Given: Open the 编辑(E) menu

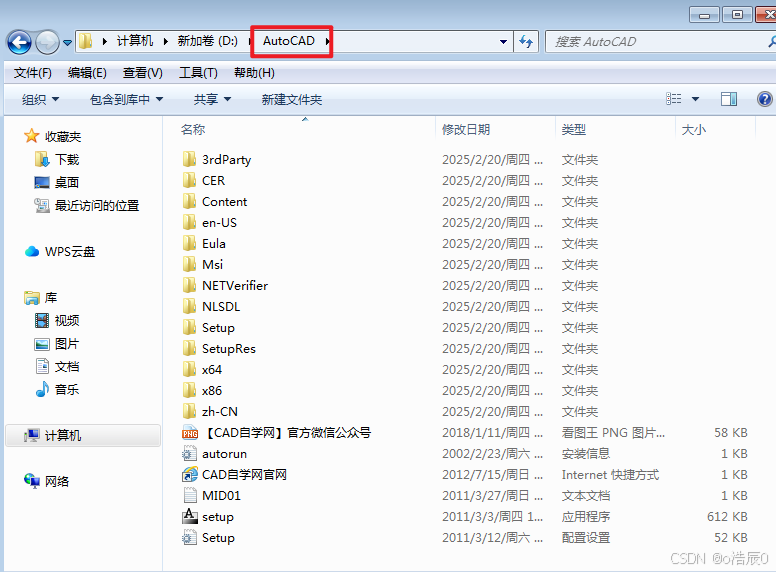Looking at the screenshot, I should [87, 73].
